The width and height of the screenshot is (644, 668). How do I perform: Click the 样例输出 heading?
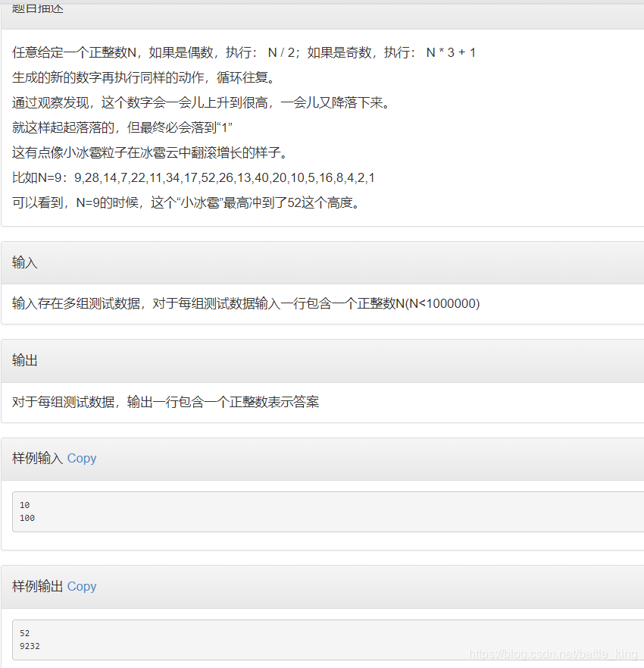(x=36, y=586)
